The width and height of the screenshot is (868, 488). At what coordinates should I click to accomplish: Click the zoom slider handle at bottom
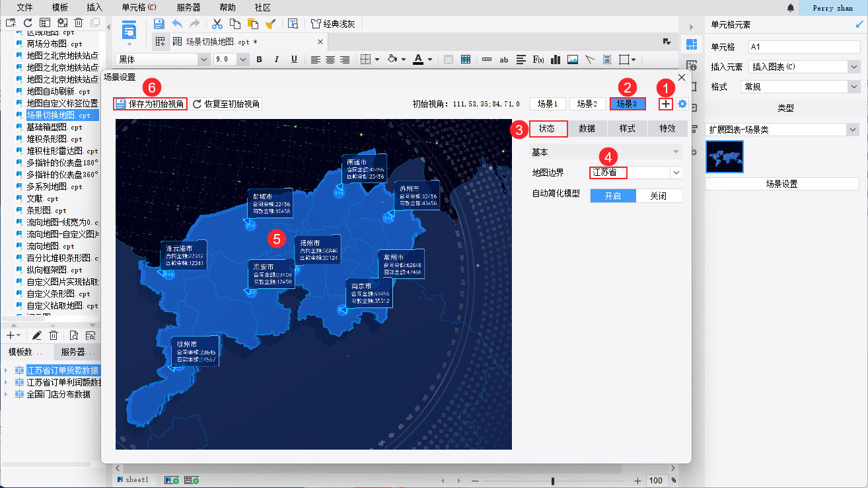(552, 481)
